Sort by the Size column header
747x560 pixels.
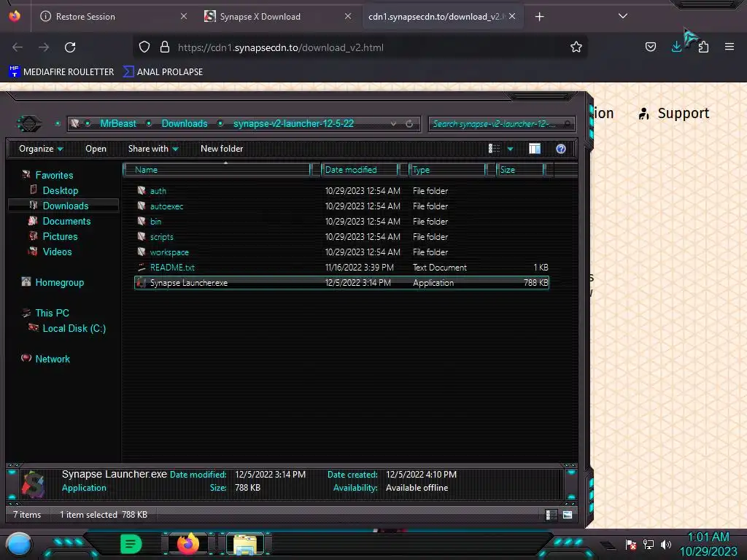[521, 170]
